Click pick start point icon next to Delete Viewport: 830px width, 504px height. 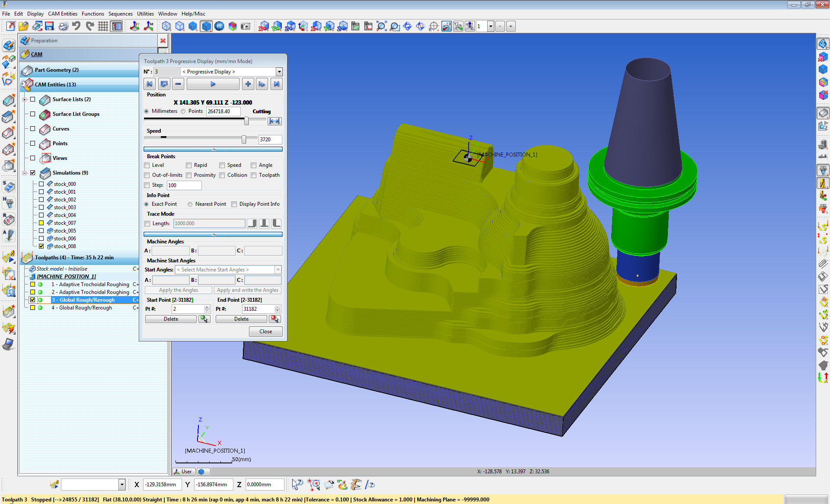[x=204, y=319]
